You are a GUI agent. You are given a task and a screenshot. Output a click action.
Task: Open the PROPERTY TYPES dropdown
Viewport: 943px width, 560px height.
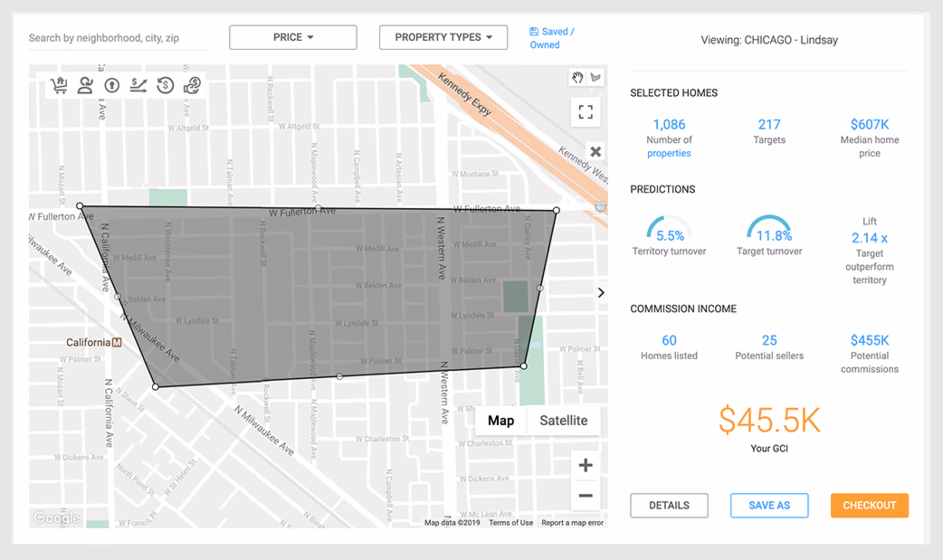tap(443, 37)
